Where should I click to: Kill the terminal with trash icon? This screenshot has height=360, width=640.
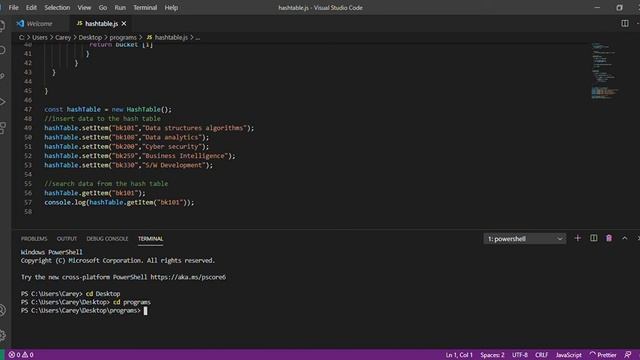click(x=609, y=238)
